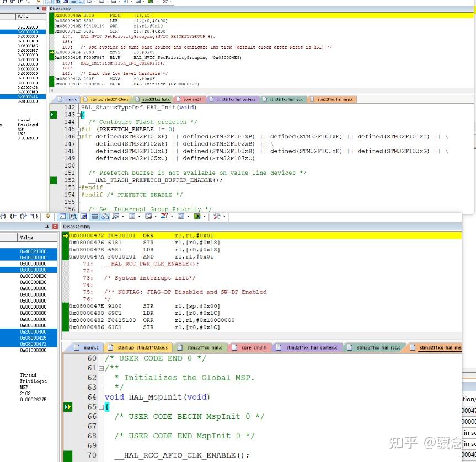Toggle the Disassembly Window toolbar icon

tap(73, 216)
